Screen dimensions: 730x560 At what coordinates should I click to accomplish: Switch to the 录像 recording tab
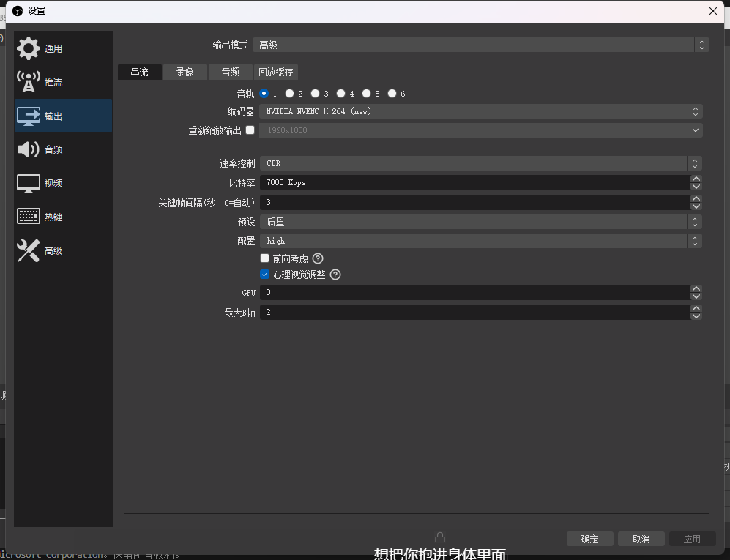(185, 72)
